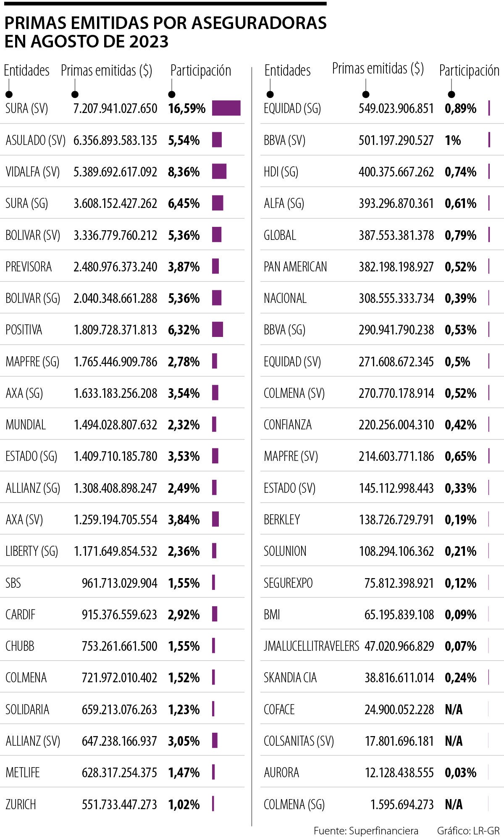
Task: Click the 1,47% participation for METLIFE
Action: coord(184,772)
